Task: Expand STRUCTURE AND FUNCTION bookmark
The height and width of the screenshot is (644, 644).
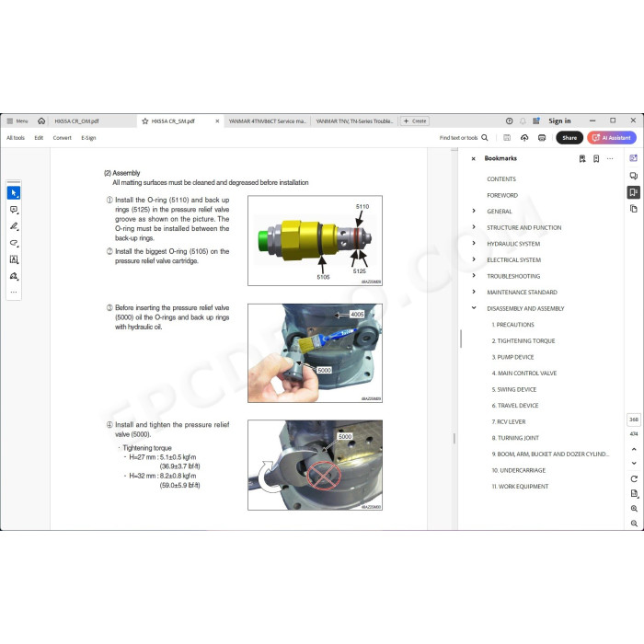Action: (474, 226)
